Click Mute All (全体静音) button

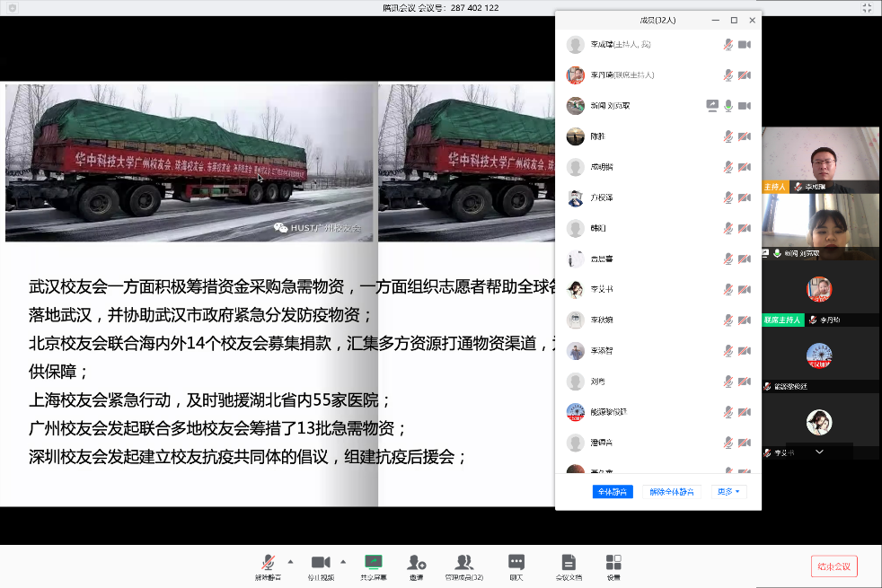(x=613, y=492)
